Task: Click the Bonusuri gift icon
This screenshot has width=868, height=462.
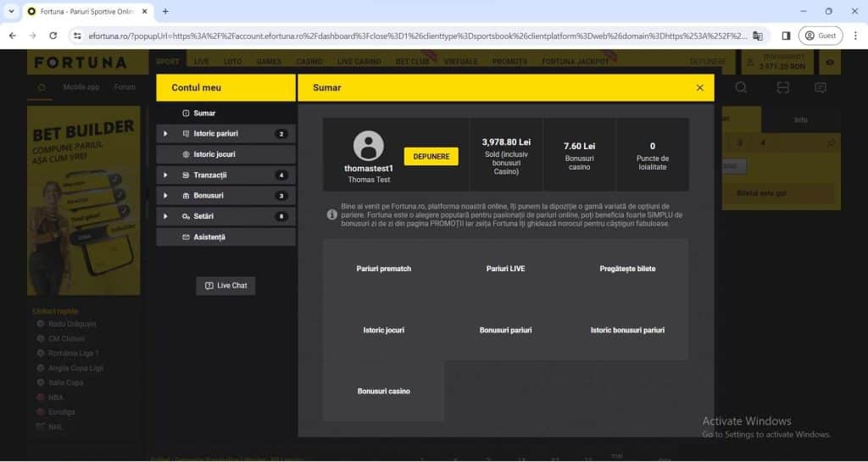Action: coord(186,195)
